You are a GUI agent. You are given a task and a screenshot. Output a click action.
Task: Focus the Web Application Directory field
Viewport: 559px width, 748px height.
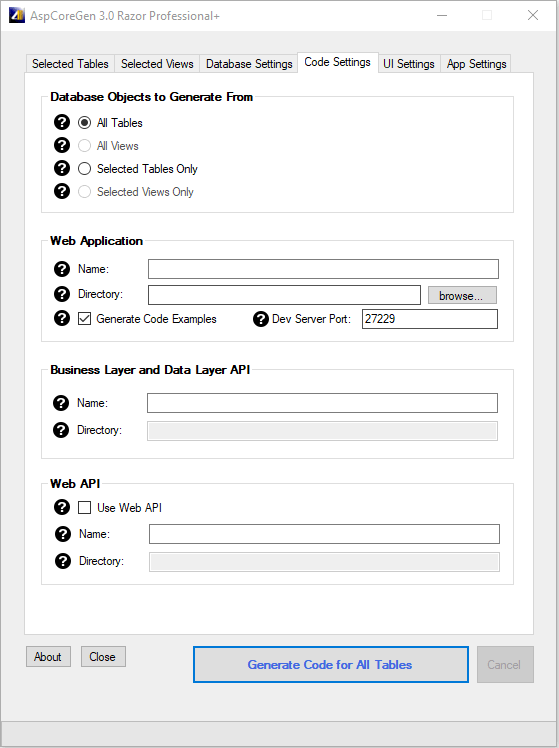point(284,295)
